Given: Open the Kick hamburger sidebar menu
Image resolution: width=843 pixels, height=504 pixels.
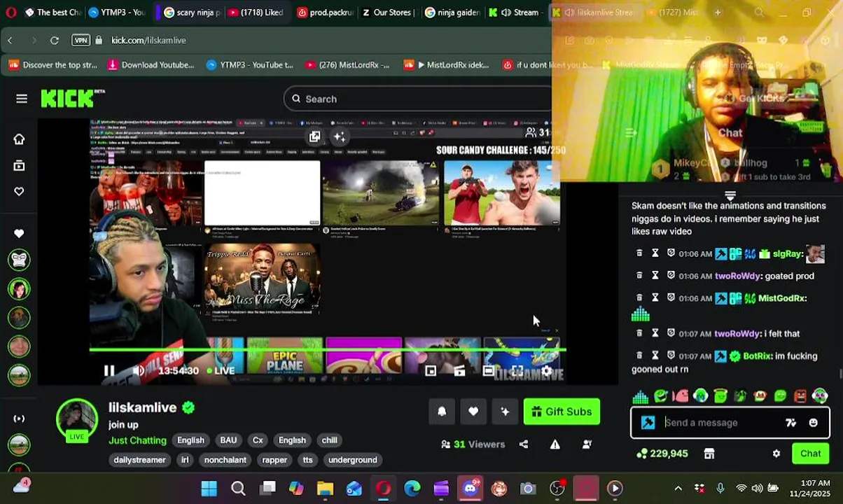Looking at the screenshot, I should click(22, 99).
